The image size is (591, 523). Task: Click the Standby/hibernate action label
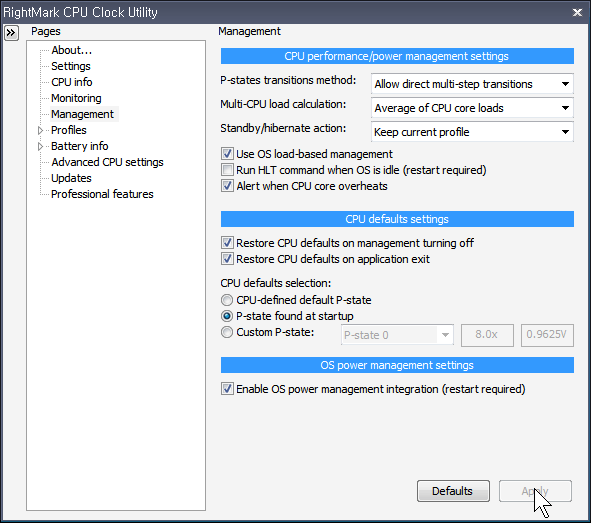(283, 128)
